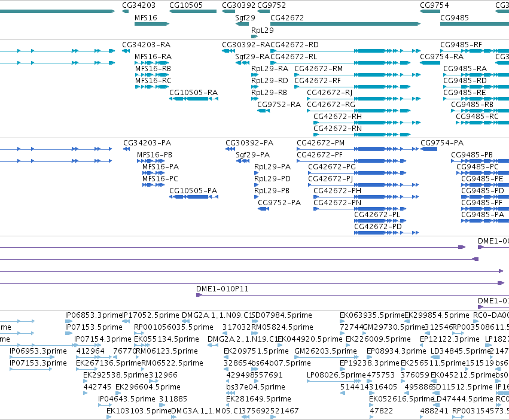Select the MFS16-RA transcript
Screen dimensions: 509x420
click(x=153, y=57)
